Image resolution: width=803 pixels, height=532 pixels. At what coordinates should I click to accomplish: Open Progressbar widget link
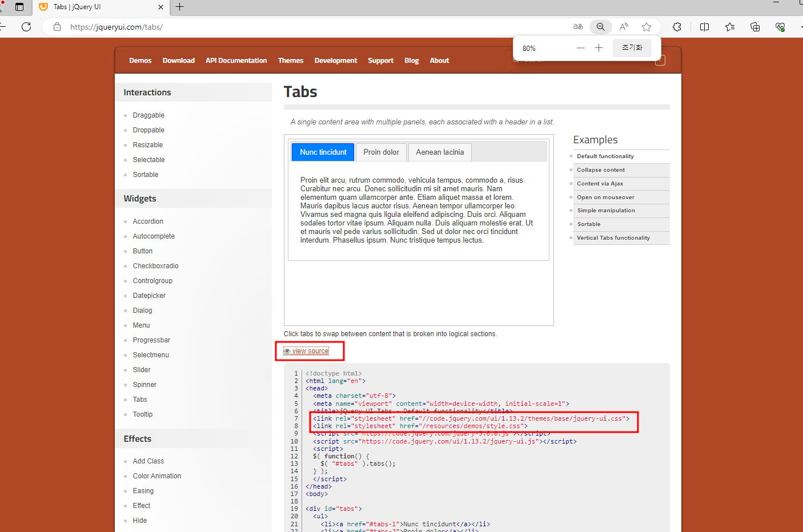pos(151,340)
